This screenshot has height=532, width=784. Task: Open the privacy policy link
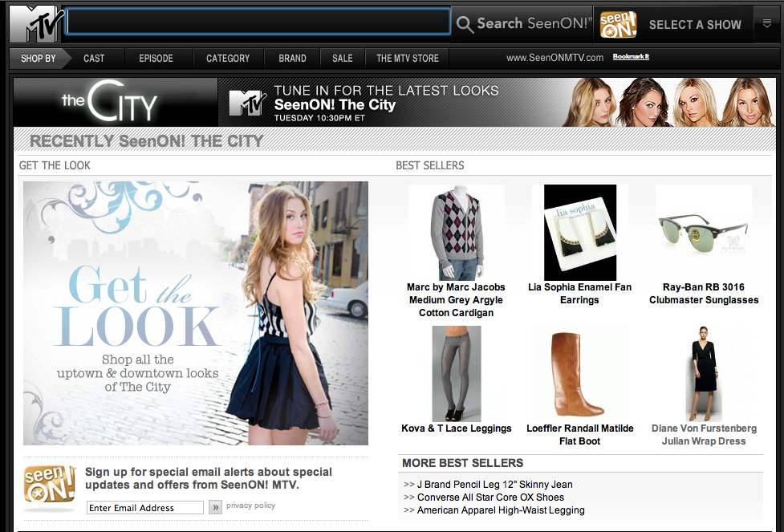coord(250,506)
